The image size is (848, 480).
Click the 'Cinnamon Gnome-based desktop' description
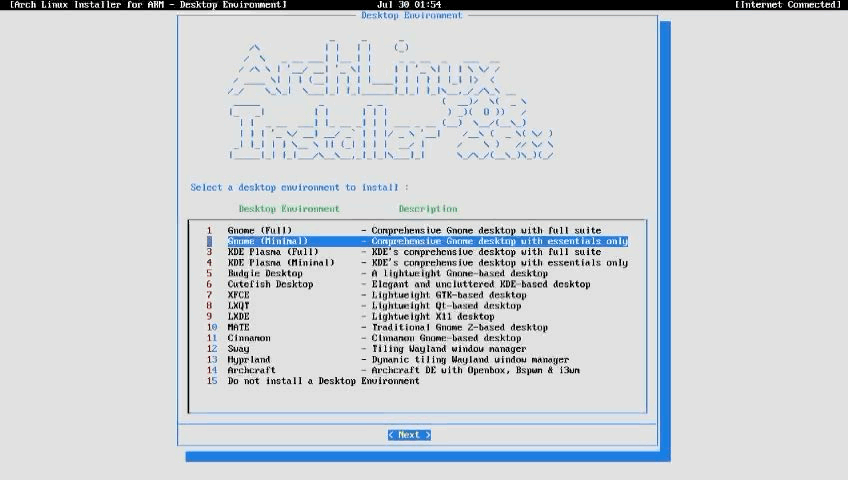coord(446,338)
